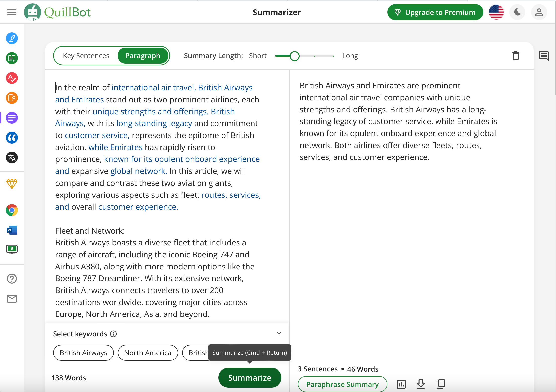This screenshot has width=556, height=392.
Task: Select the Citation Generator sidebar icon
Action: [12, 137]
